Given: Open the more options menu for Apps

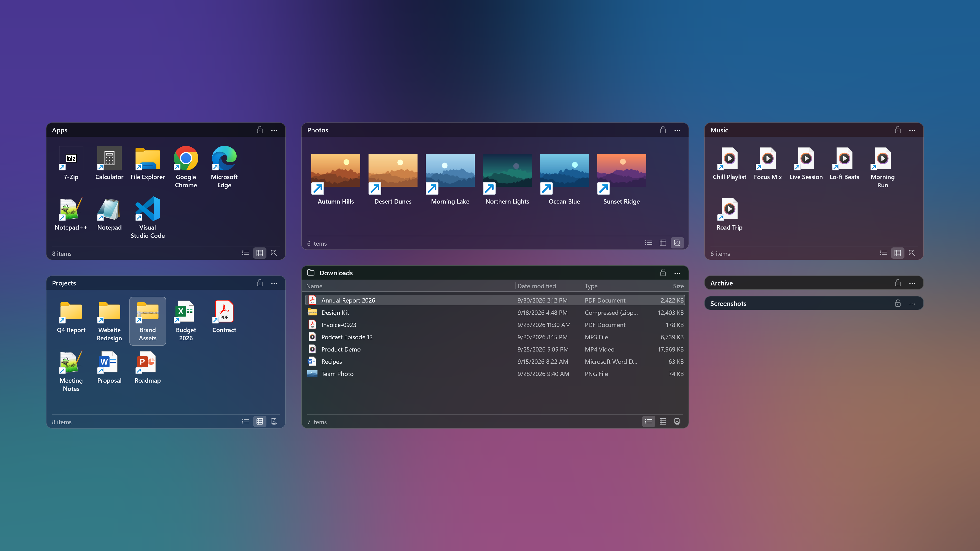Looking at the screenshot, I should 274,130.
